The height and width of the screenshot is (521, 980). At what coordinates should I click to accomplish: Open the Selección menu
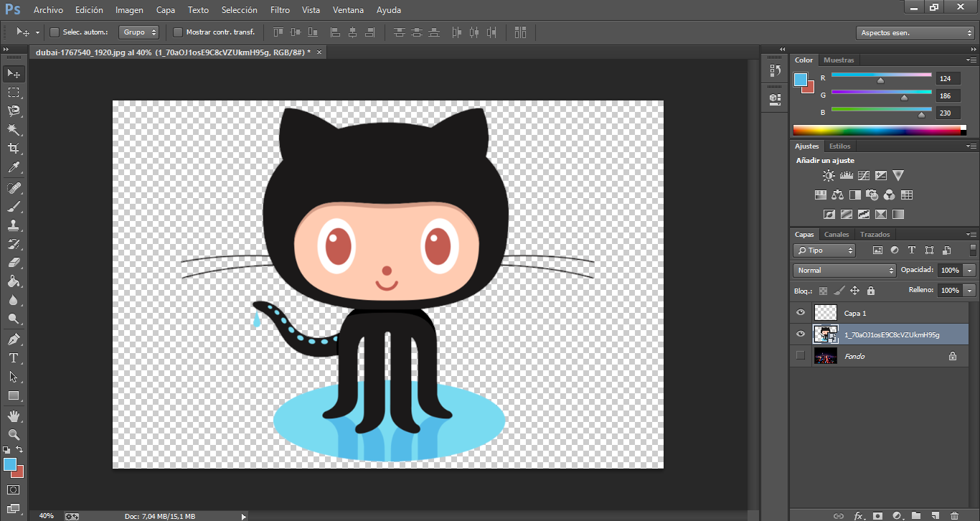click(x=240, y=10)
